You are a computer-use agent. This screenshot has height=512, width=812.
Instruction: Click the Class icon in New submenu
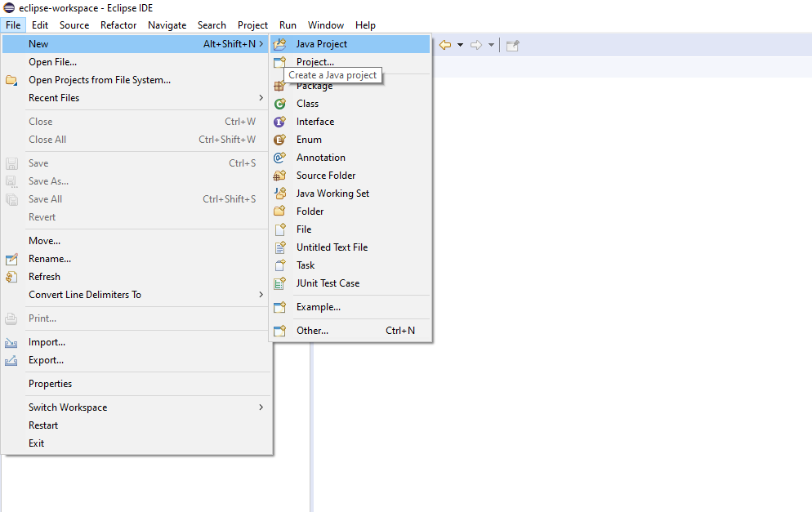tap(280, 104)
